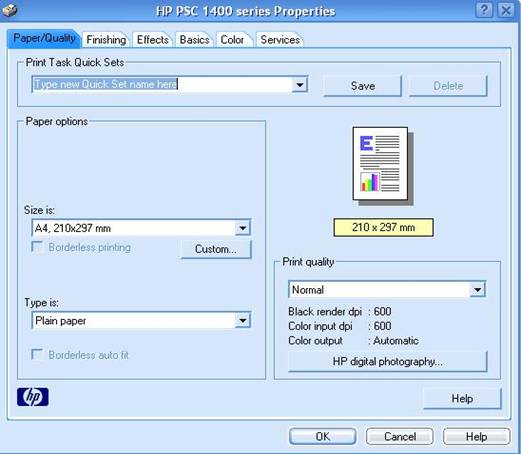Go to the Services tab
521x454 pixels.
(280, 40)
